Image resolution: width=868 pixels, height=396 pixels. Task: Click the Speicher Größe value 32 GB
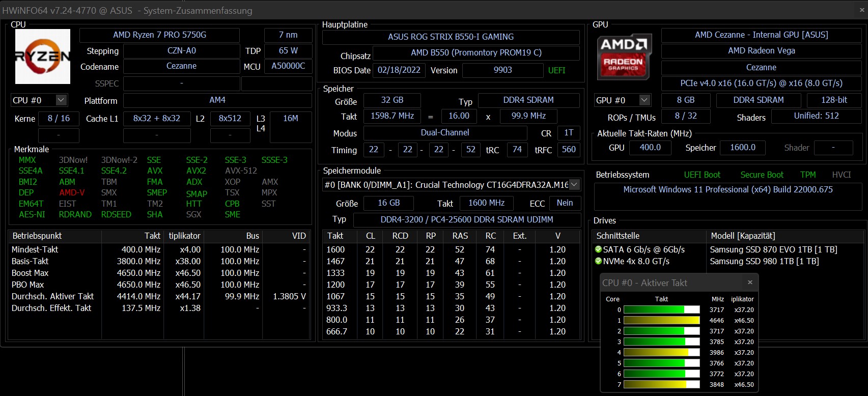(392, 100)
